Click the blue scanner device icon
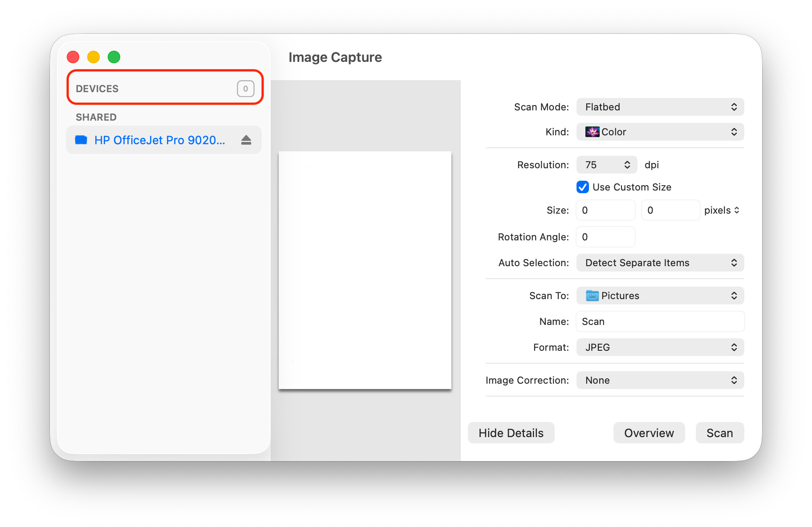 coord(81,140)
